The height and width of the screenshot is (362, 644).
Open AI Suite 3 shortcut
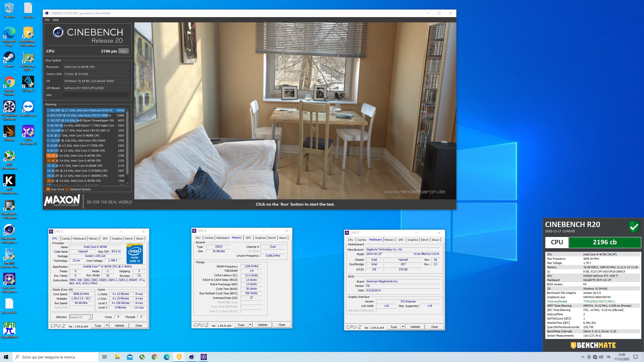point(28,84)
